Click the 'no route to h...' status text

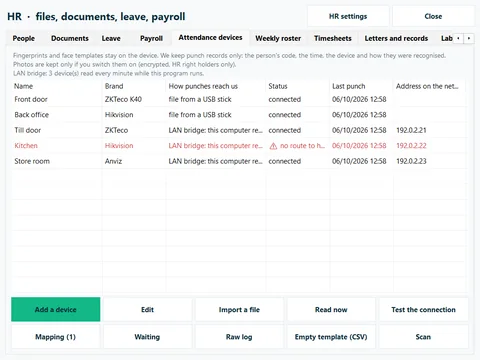pyautogui.click(x=302, y=146)
